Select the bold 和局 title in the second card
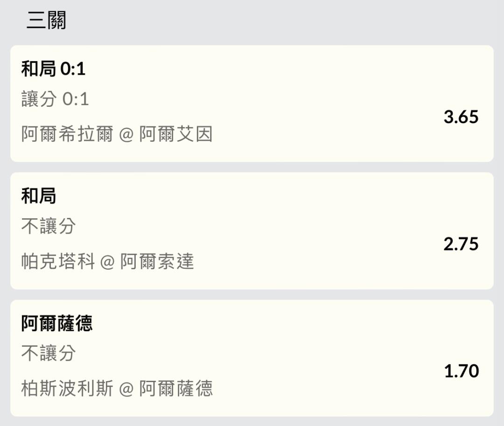 (39, 196)
